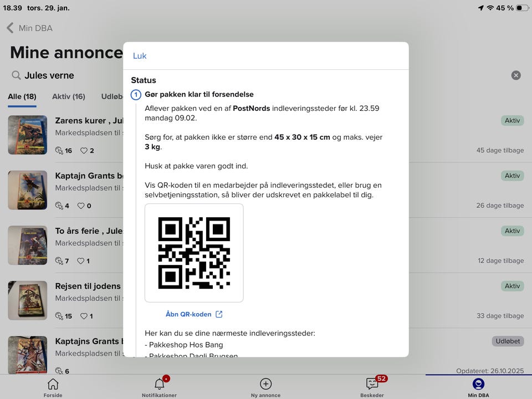532x399 pixels.
Task: Open the QR code link
Action: point(188,314)
